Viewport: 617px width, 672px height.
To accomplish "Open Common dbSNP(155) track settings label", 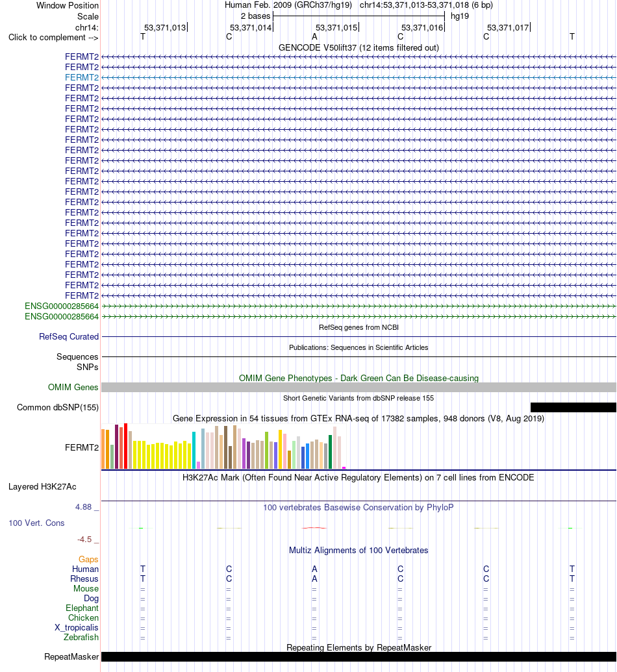I will 57,408.
